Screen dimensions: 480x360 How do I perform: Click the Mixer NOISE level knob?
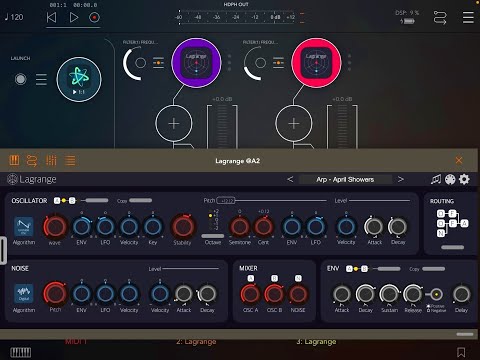pyautogui.click(x=298, y=294)
